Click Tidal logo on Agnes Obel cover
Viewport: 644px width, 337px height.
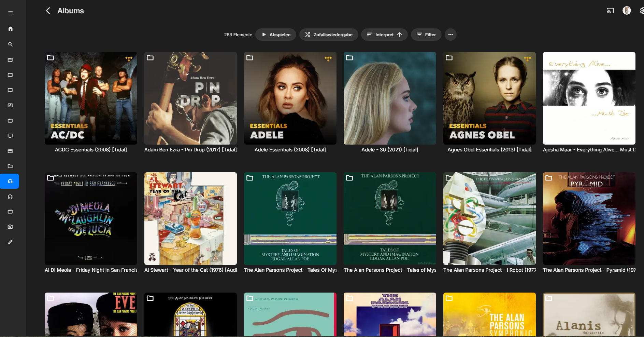point(527,58)
